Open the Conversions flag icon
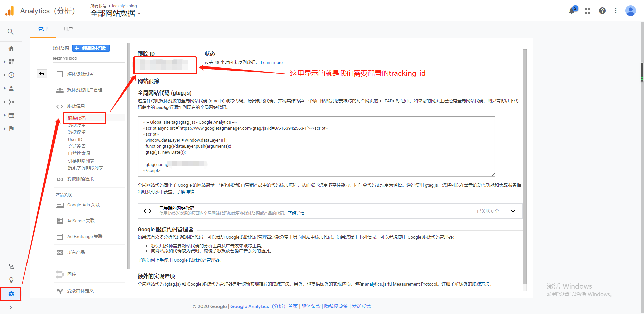This screenshot has height=314, width=644. (x=11, y=129)
